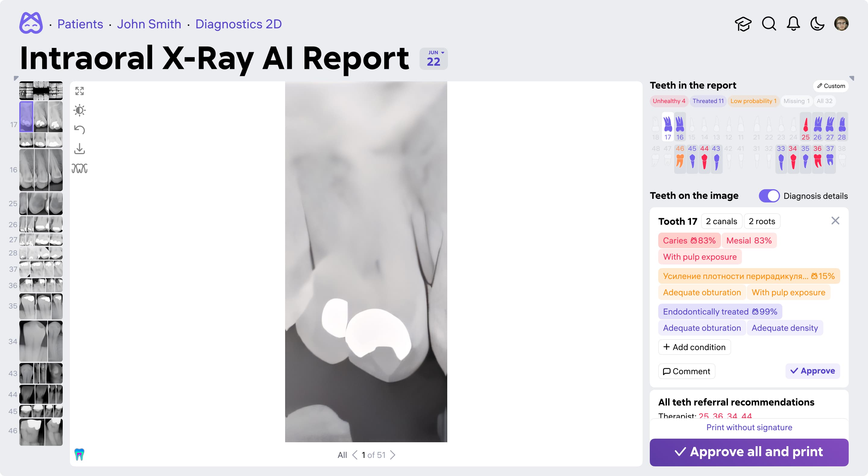Click Print without signature link
Screen dimensions: 868x476
click(749, 427)
